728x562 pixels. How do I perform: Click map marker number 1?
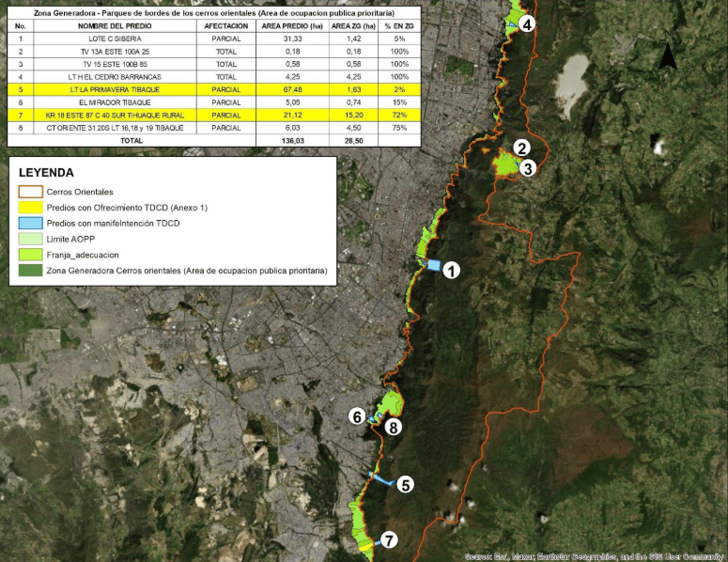click(451, 270)
